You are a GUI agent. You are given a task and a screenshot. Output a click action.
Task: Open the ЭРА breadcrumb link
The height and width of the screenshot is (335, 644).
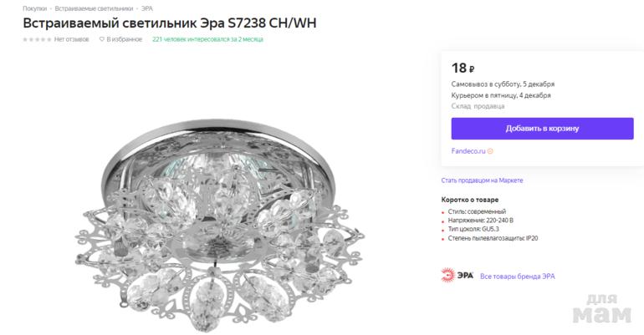point(147,8)
